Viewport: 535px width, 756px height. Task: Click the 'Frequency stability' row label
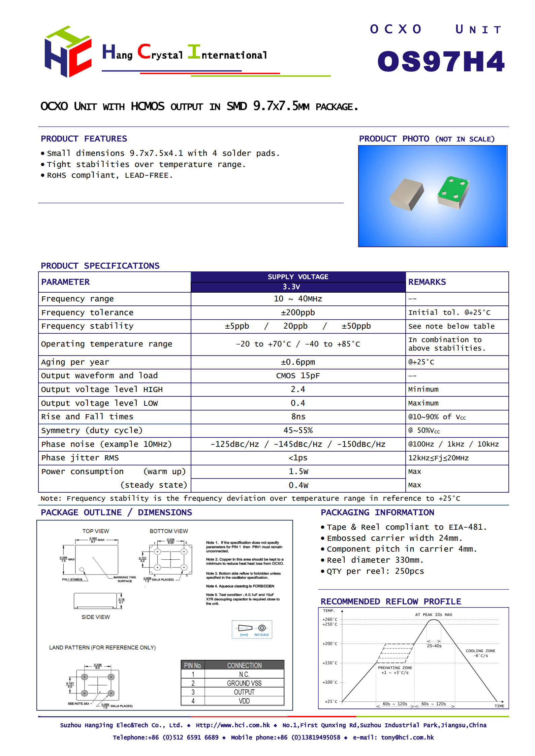pos(87,326)
